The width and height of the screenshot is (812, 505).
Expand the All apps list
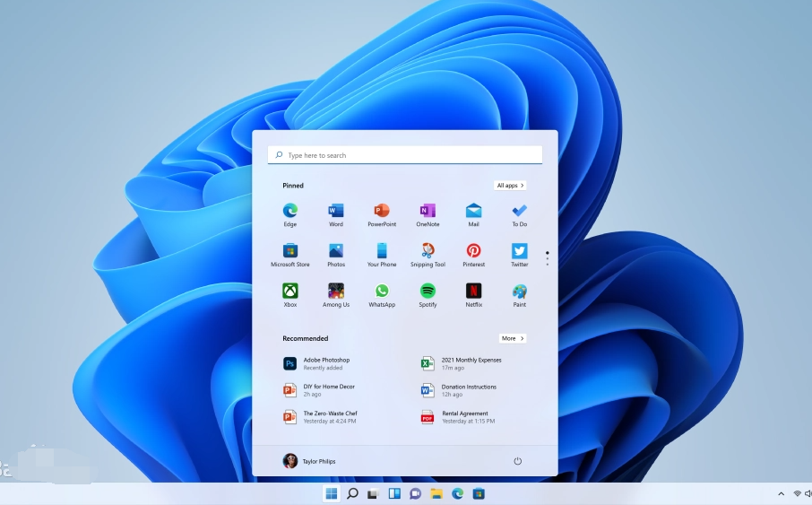point(510,186)
